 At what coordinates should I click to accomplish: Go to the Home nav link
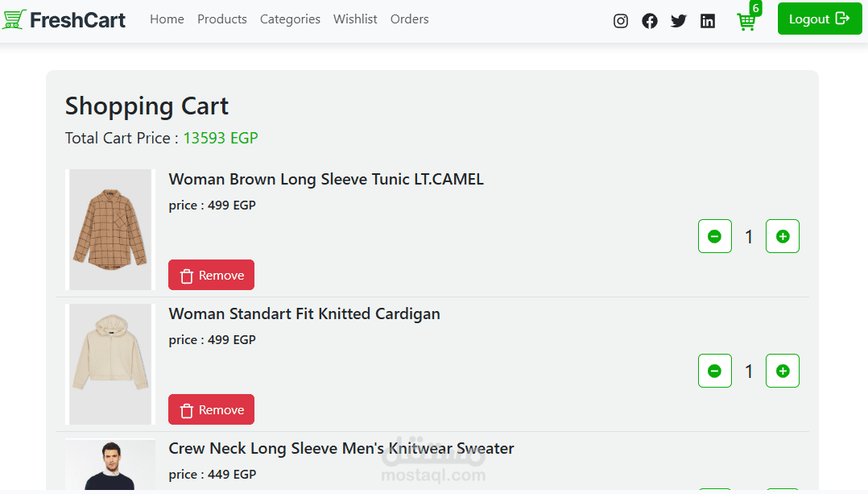click(167, 19)
